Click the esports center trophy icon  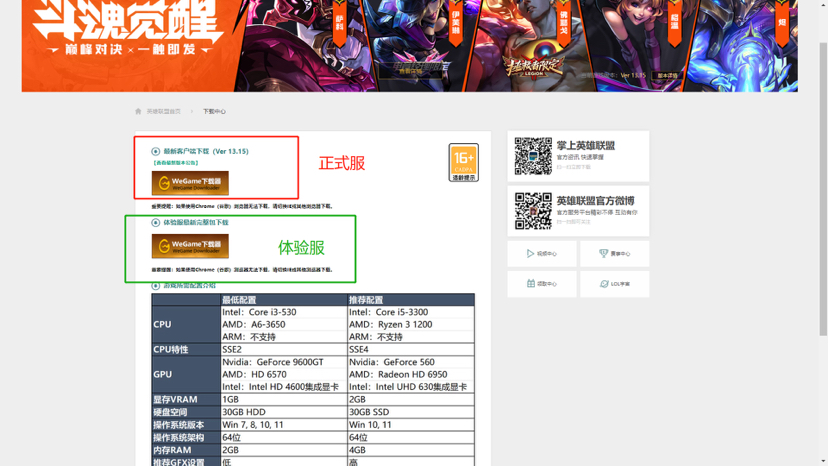[603, 254]
